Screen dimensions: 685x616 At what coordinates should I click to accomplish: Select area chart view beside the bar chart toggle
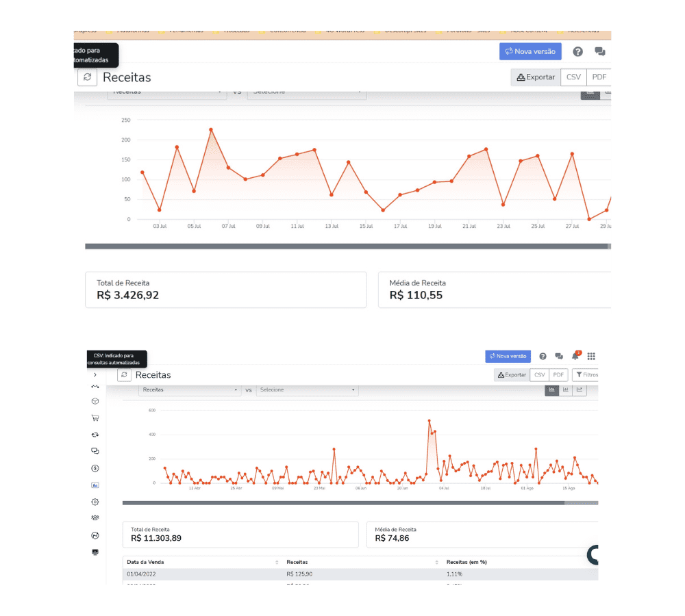pos(551,389)
